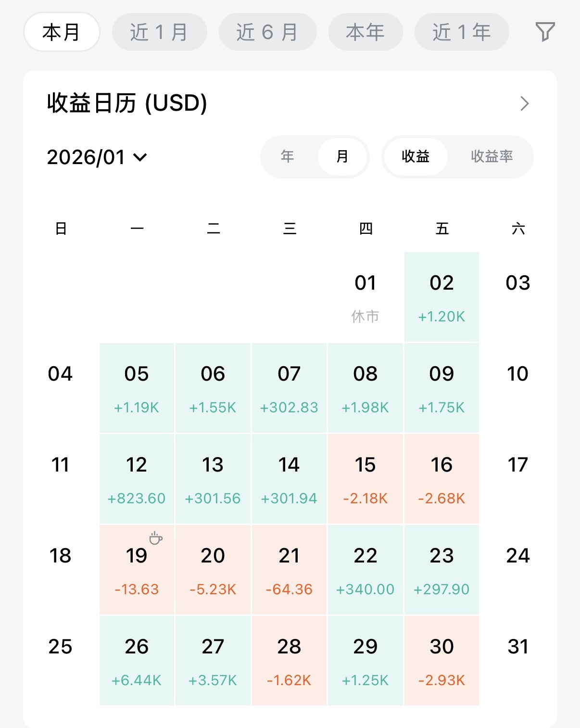The height and width of the screenshot is (728, 580).
Task: Select the 本月 time range tab
Action: [62, 32]
